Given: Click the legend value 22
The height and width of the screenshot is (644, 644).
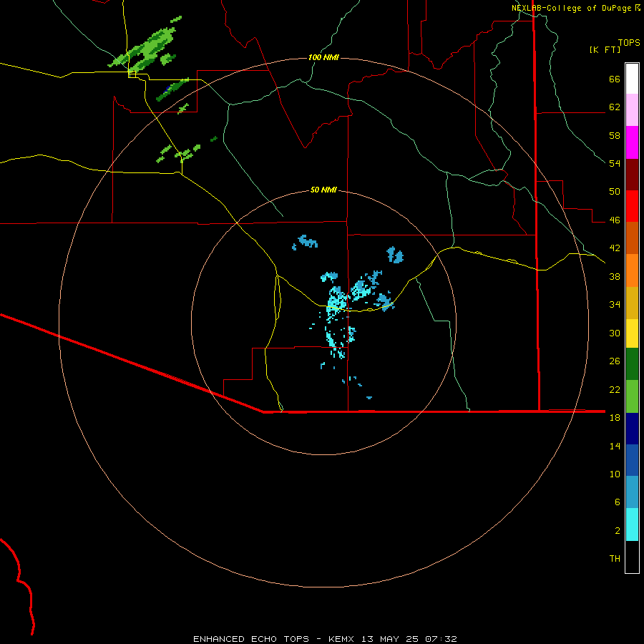Looking at the screenshot, I should point(615,389).
